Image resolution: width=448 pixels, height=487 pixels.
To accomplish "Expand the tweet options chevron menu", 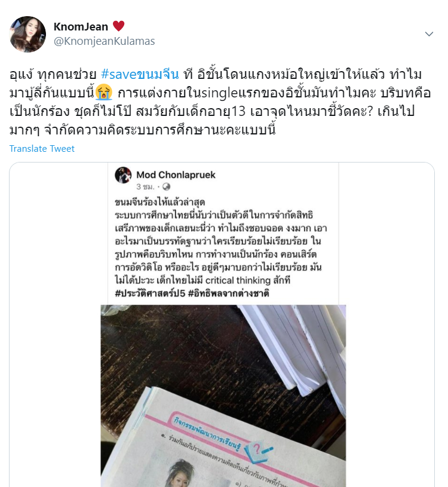I will point(429,34).
